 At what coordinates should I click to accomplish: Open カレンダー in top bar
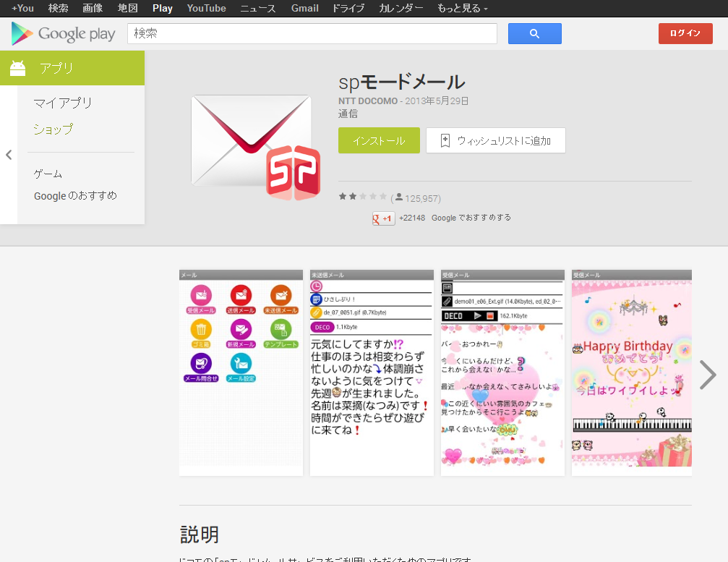(x=401, y=9)
